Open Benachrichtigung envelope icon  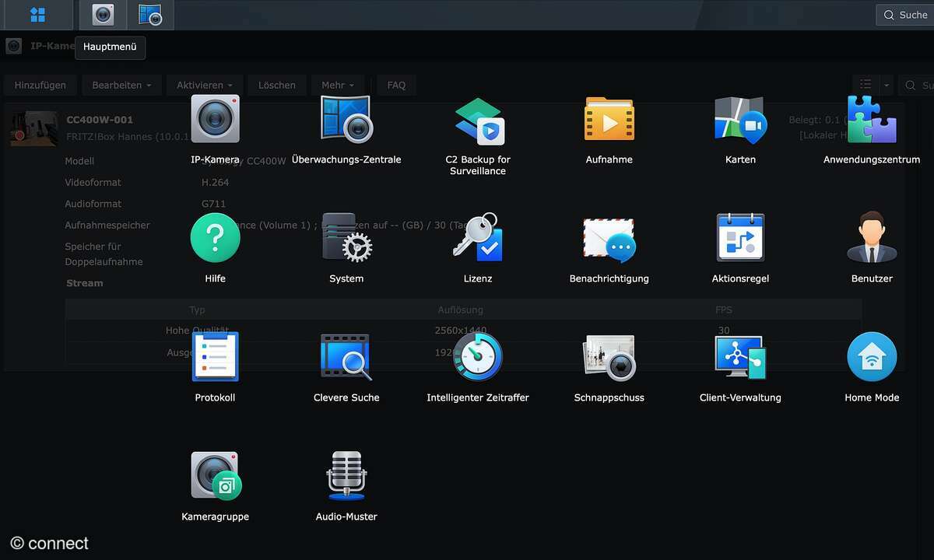[609, 239]
